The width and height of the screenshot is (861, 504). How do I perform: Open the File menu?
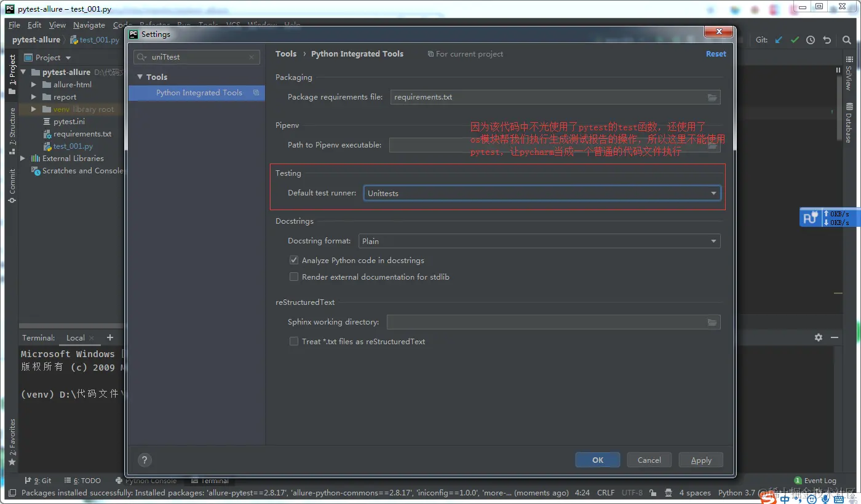tap(15, 25)
